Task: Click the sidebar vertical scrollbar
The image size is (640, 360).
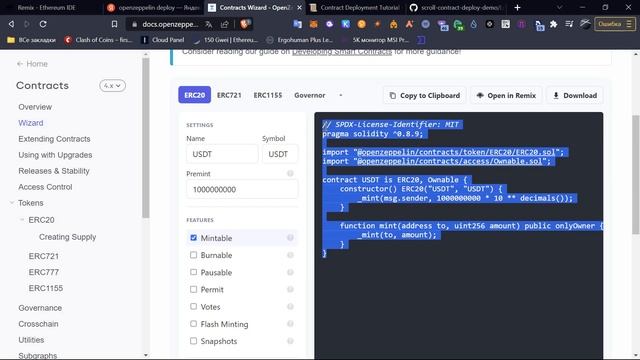Action: click(x=146, y=137)
